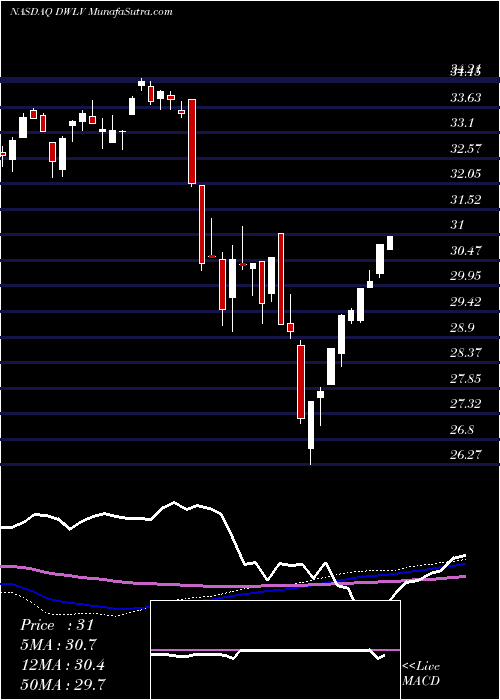Image resolution: width=500 pixels, height=700 pixels.
Task: Click the 26.27 price axis label
Action: click(466, 455)
